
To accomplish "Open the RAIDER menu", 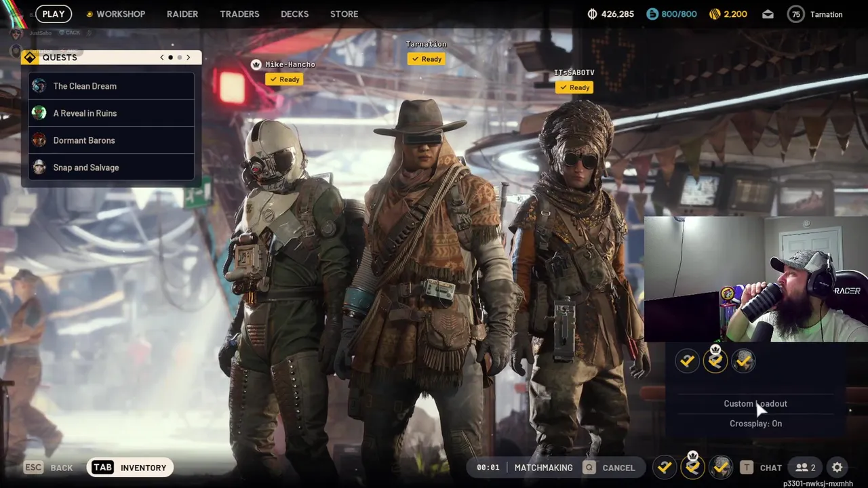I will pos(182,14).
